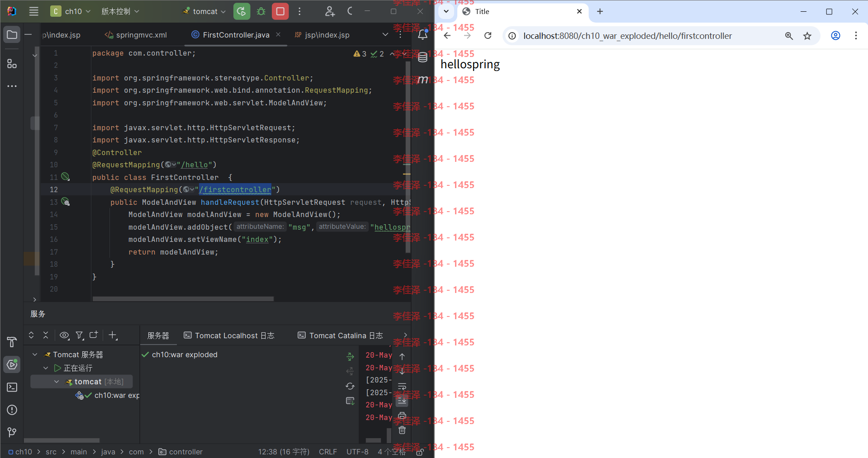
Task: Open the Build hammer tool window
Action: tap(12, 342)
